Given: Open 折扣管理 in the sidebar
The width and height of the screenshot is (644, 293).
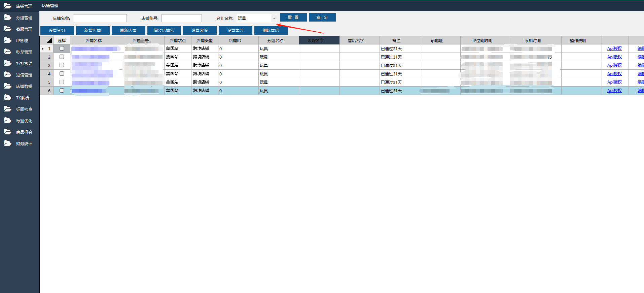Looking at the screenshot, I should click(24, 63).
